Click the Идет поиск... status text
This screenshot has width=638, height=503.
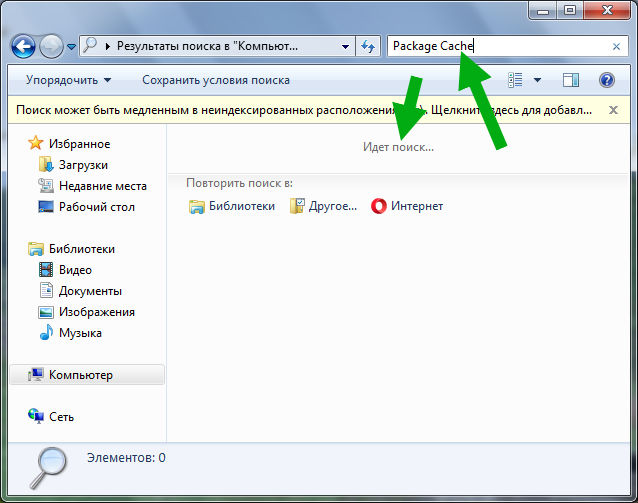(x=398, y=147)
